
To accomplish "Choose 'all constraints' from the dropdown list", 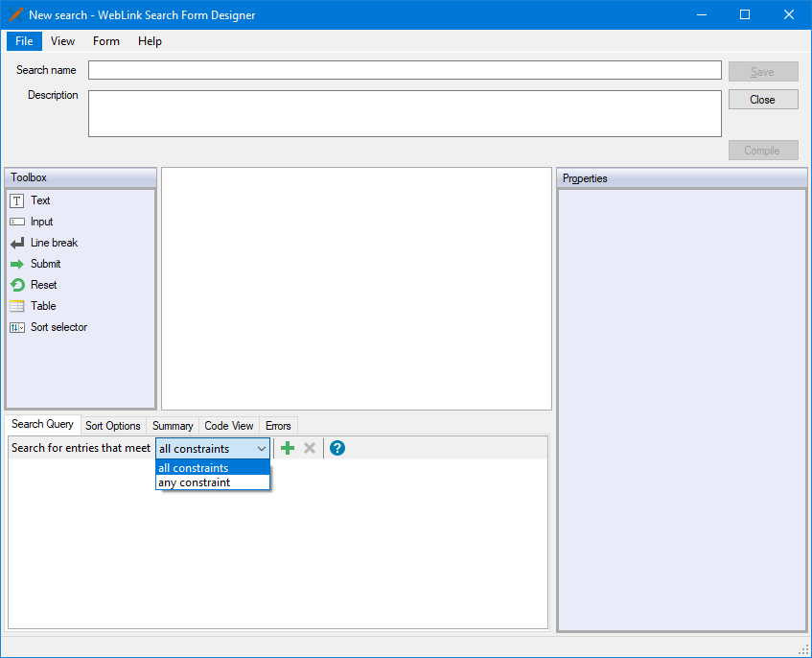I will (213, 468).
